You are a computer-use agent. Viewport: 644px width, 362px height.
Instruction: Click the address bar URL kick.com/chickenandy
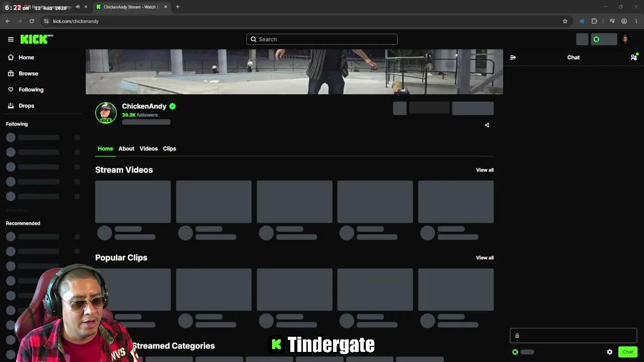pyautogui.click(x=75, y=21)
